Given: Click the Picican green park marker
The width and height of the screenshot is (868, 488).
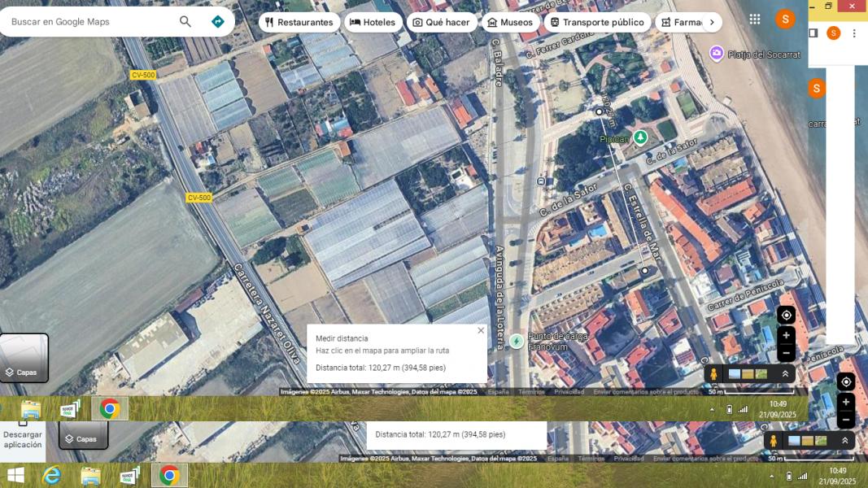Looking at the screenshot, I should click(640, 137).
